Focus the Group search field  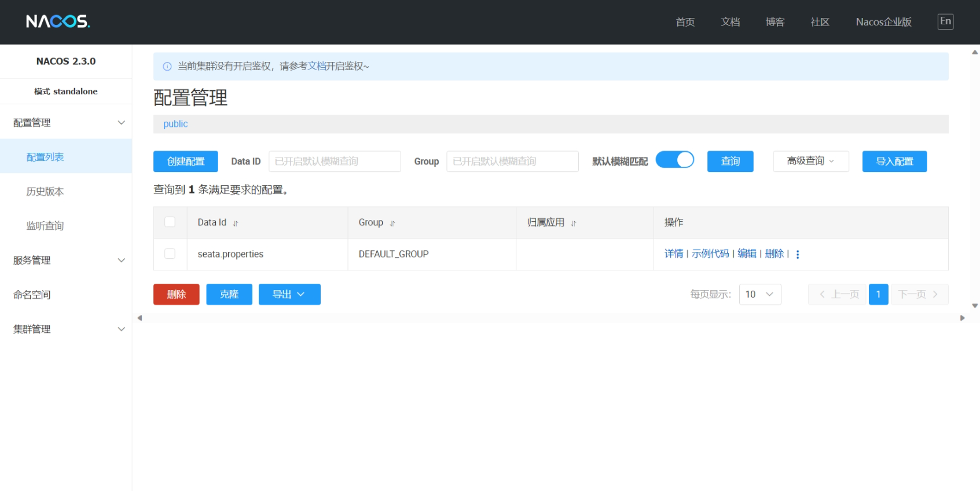tap(512, 161)
